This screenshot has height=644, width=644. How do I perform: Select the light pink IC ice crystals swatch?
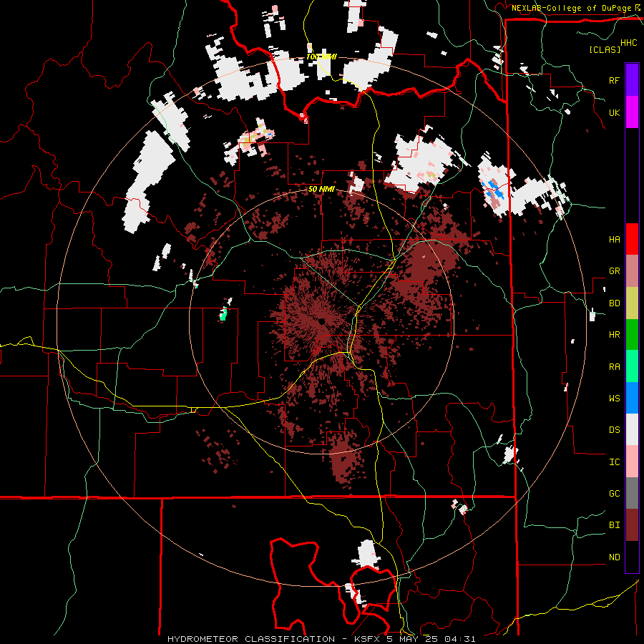coord(632,462)
